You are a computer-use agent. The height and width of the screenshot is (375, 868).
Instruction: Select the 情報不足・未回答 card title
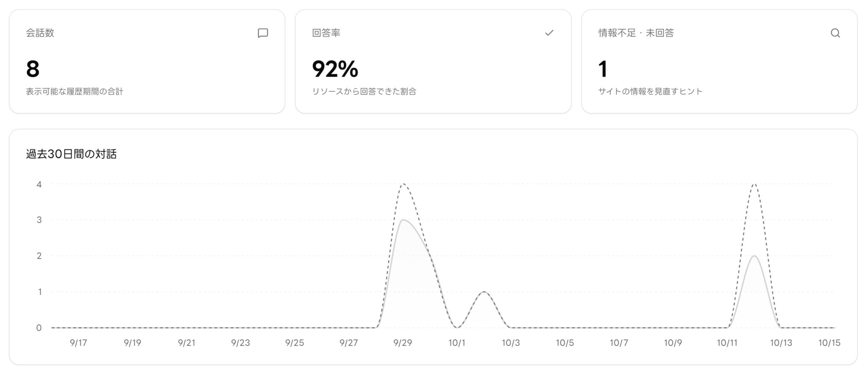pos(636,33)
